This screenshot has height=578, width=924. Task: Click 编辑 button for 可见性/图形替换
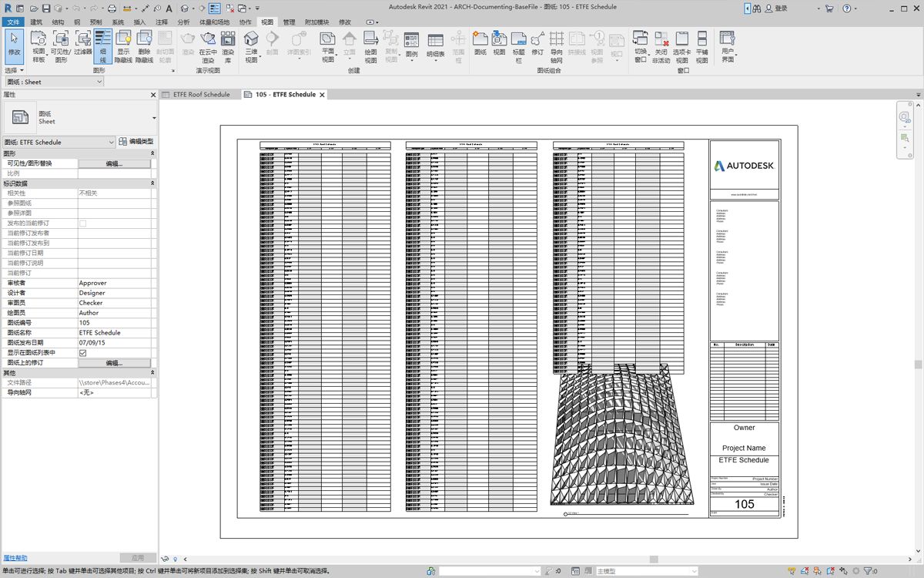coord(114,163)
